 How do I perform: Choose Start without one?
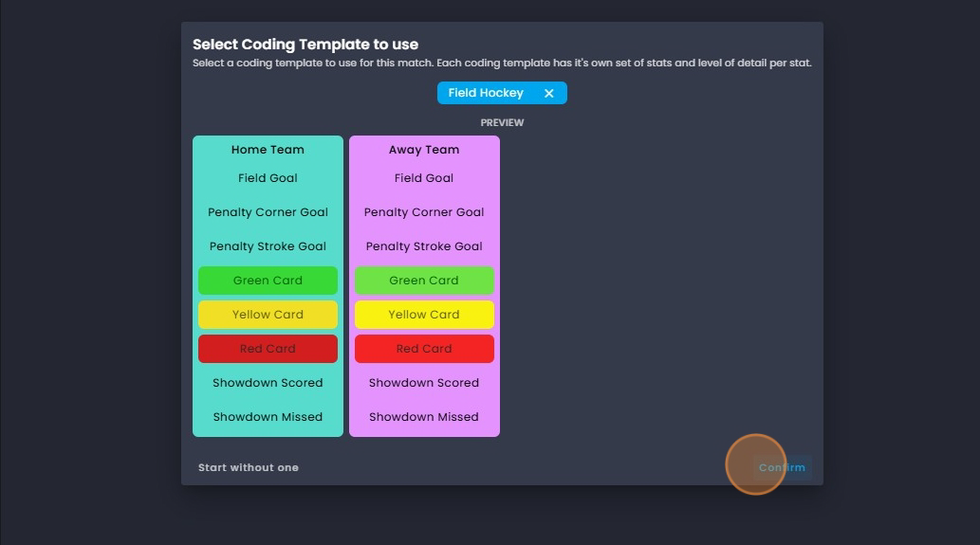[x=249, y=467]
